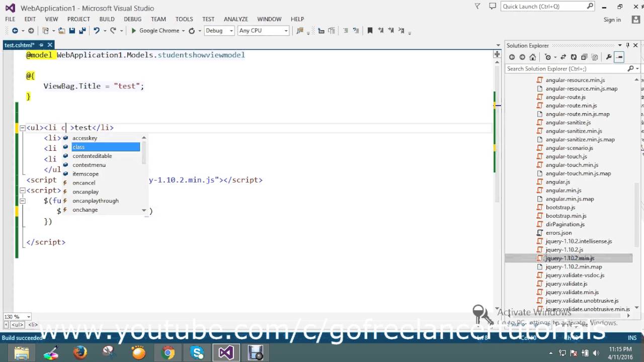Image resolution: width=644 pixels, height=362 pixels.
Task: Collapse the script block outlining region
Action: pos(22,191)
